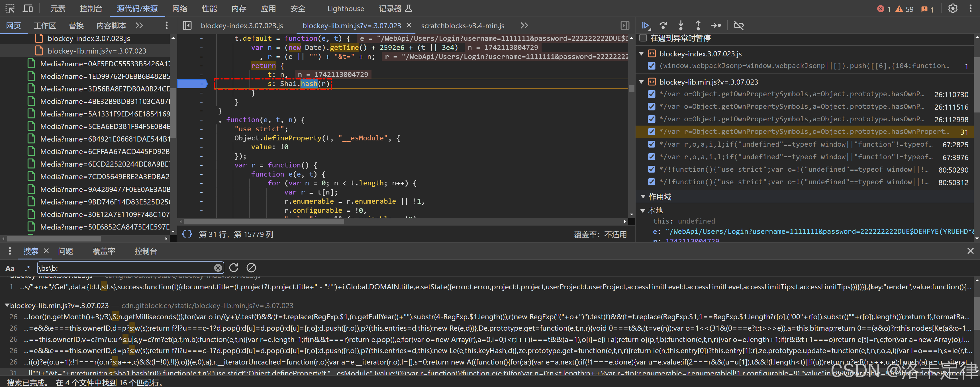This screenshot has height=387, width=980.
Task: Toggle the device toolbar icon
Action: [x=28, y=8]
